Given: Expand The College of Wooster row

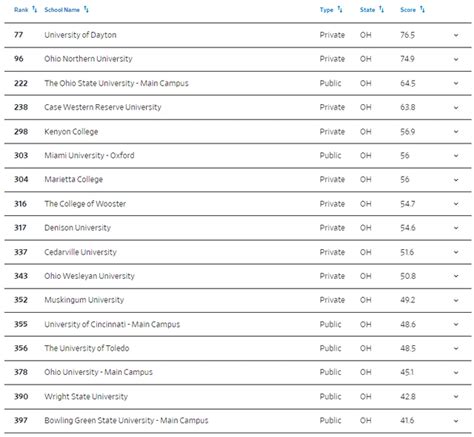Looking at the screenshot, I should (x=456, y=204).
